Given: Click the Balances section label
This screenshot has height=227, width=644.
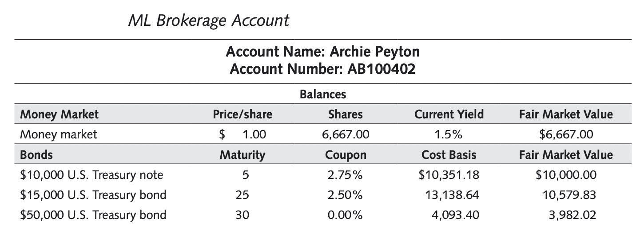Looking at the screenshot, I should tap(323, 94).
